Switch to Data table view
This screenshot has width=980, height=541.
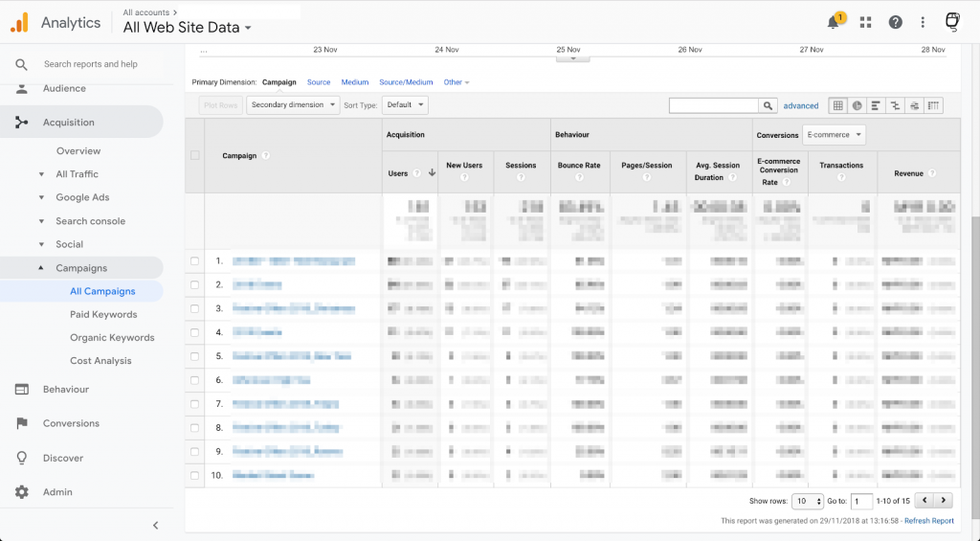coord(838,105)
